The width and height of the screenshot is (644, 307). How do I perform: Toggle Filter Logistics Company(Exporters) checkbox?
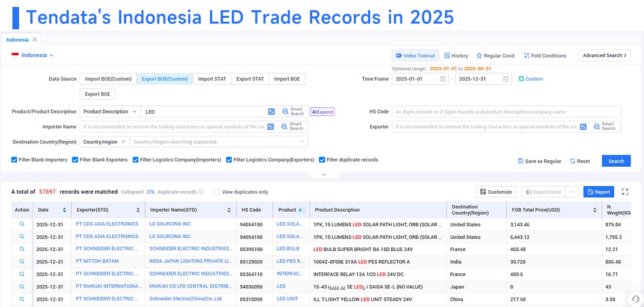229,160
